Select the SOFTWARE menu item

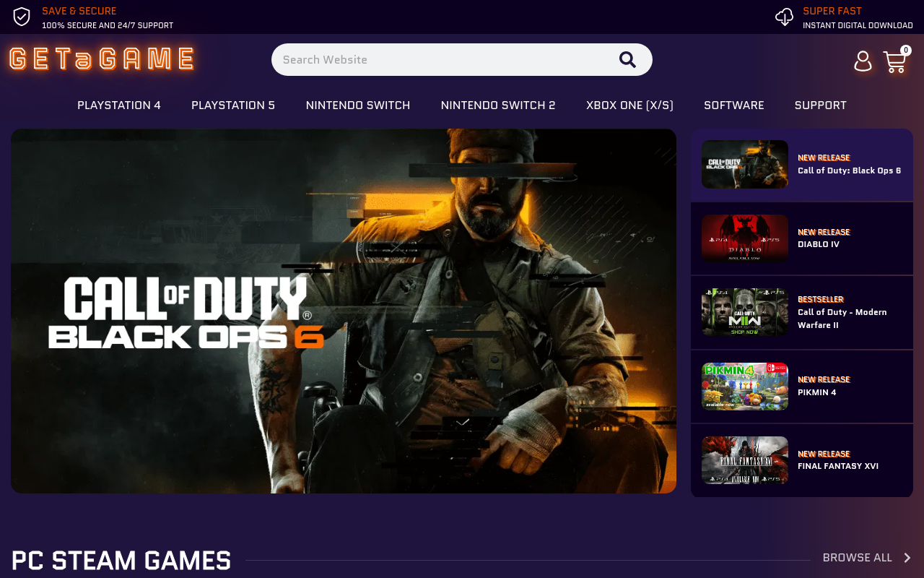click(734, 105)
